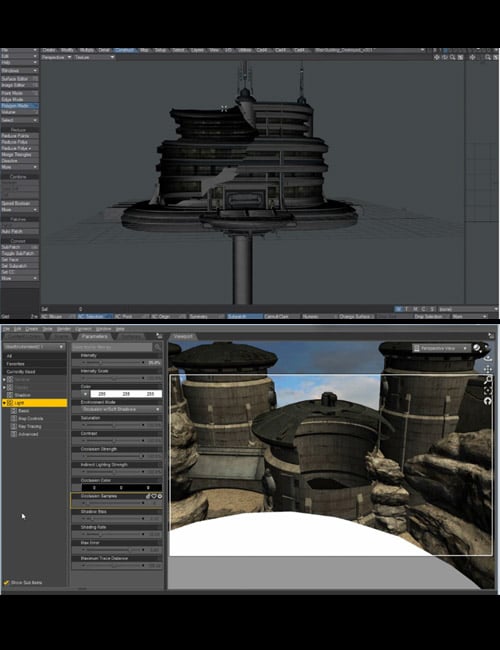Click the Speed Boolean button

pyautogui.click(x=19, y=204)
